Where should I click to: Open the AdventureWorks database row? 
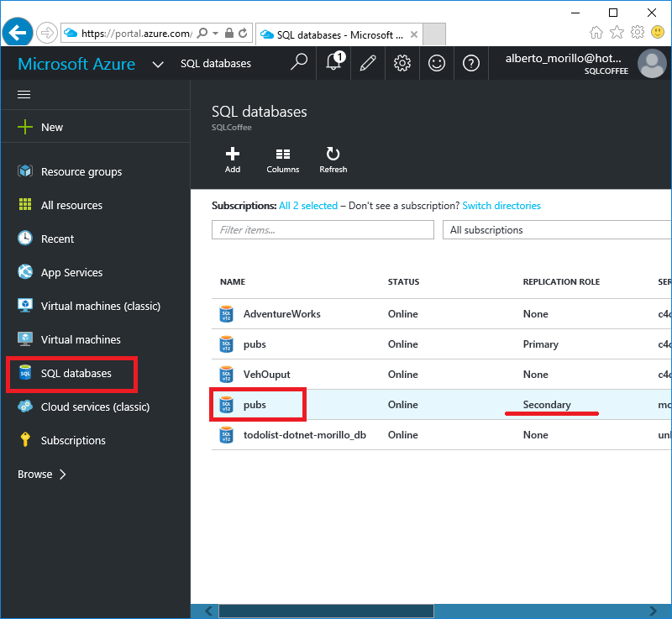pyautogui.click(x=442, y=314)
